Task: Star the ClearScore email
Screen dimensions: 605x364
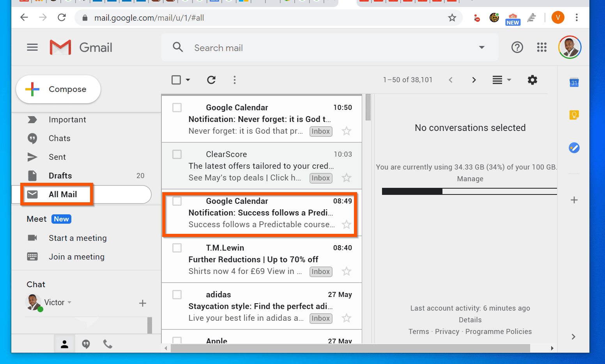Action: tap(346, 178)
